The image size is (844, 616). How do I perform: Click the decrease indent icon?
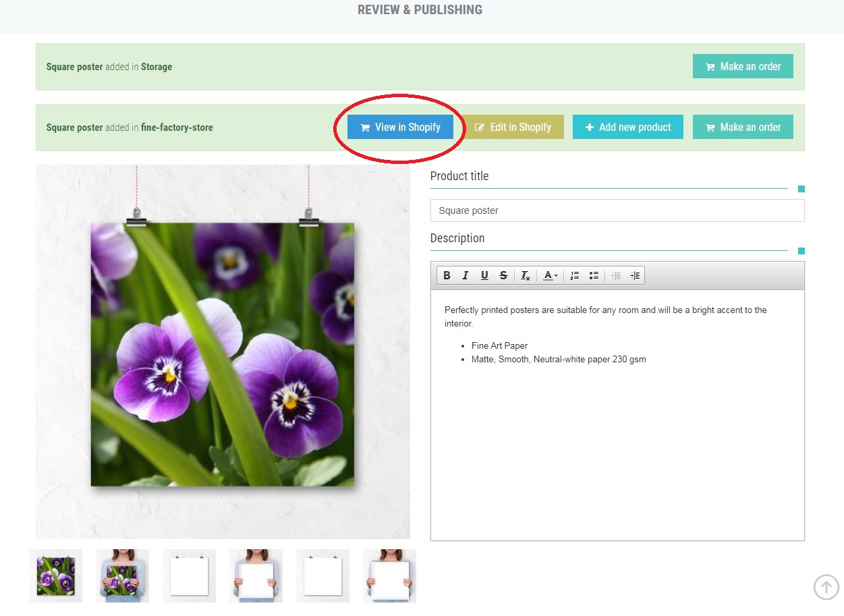coord(616,275)
